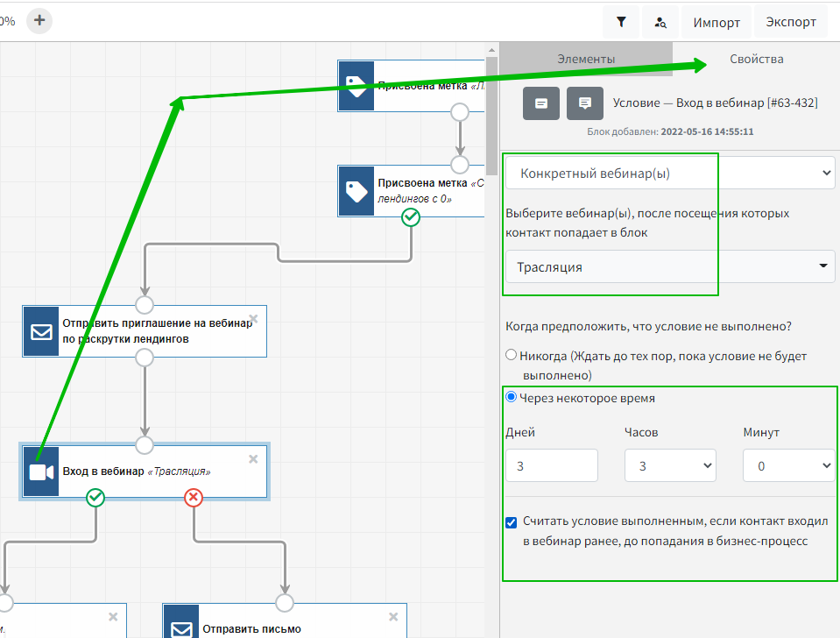This screenshot has width=840, height=638.
Task: Select 'Никогда' radio option
Action: [x=512, y=356]
